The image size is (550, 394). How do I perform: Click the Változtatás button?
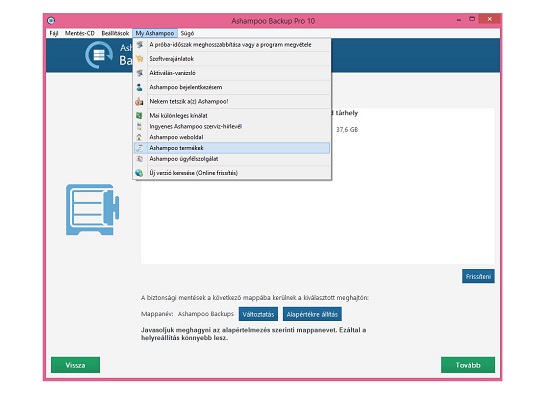(x=258, y=314)
